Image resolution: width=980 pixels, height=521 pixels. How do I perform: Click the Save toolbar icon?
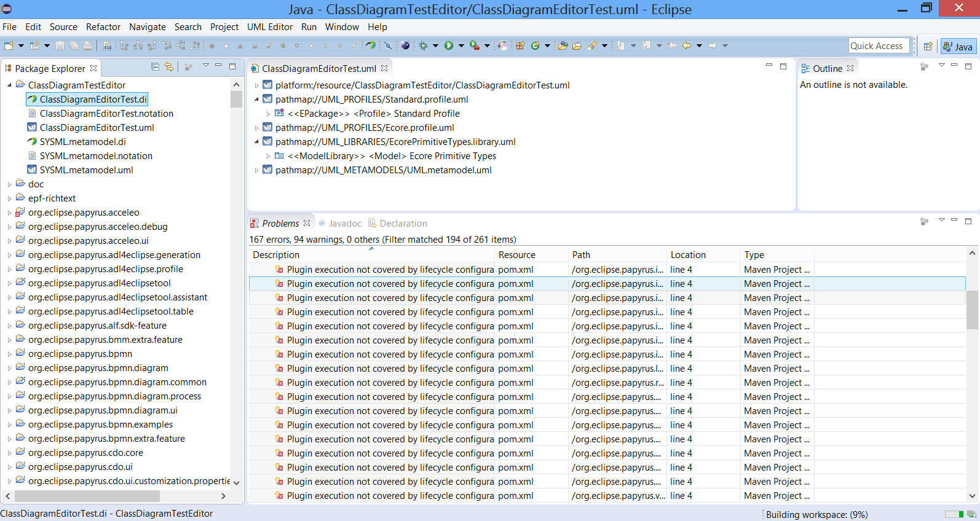(60, 45)
